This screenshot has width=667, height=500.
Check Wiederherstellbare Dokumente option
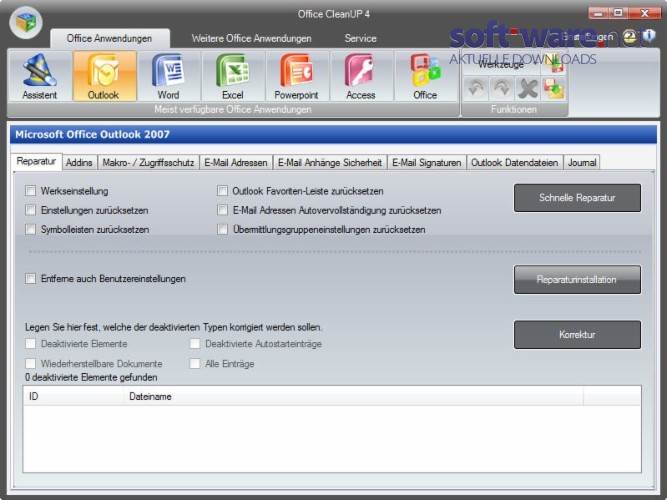pos(31,363)
